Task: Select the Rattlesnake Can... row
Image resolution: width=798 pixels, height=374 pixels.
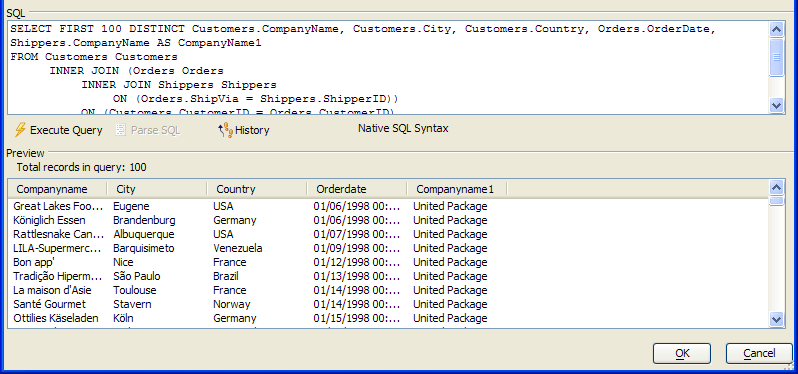Action: (x=388, y=235)
